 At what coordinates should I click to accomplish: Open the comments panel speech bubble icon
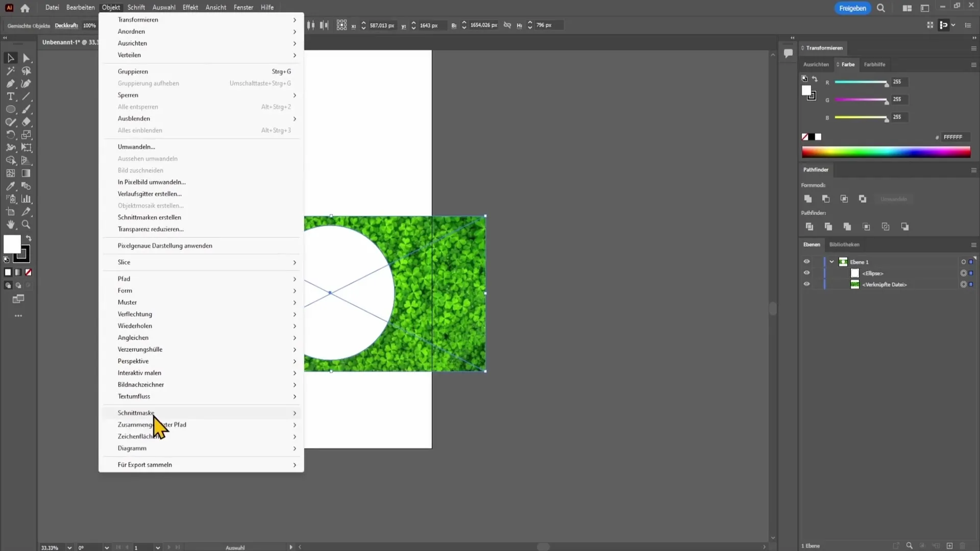(788, 53)
